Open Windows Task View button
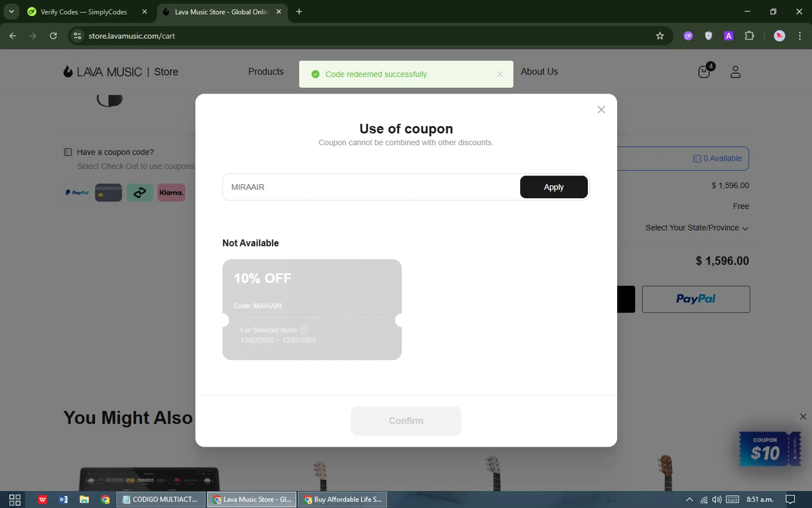 point(15,499)
